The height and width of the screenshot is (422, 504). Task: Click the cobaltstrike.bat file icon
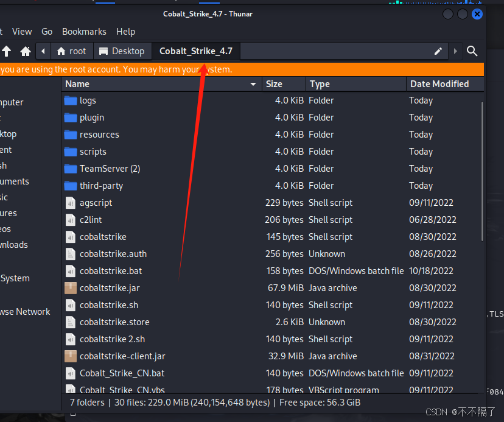coord(71,271)
